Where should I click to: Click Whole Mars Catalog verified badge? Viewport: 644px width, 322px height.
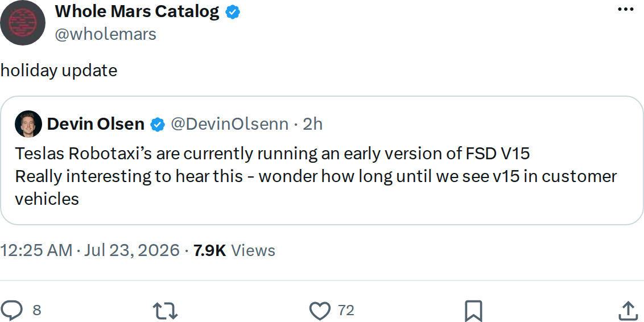pos(233,13)
